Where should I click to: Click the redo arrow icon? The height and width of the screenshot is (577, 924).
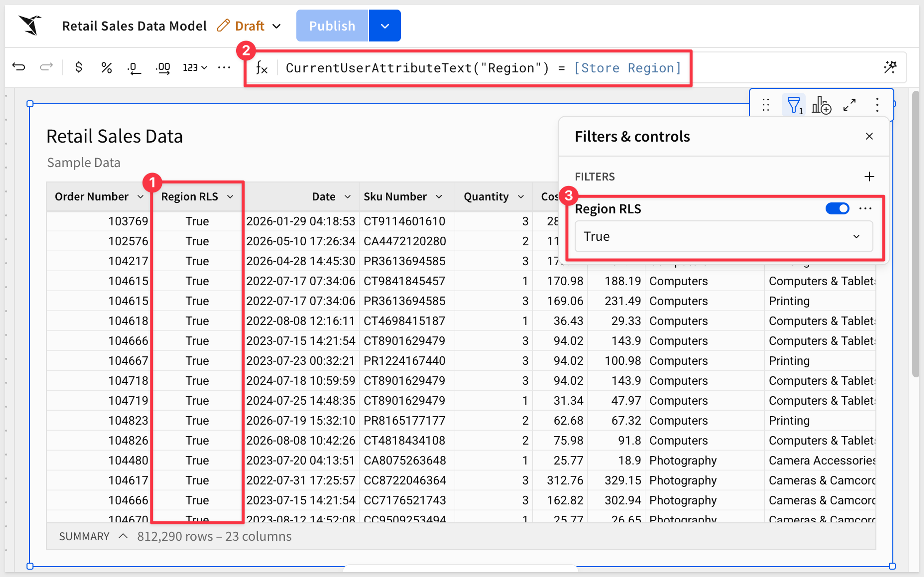click(x=46, y=67)
